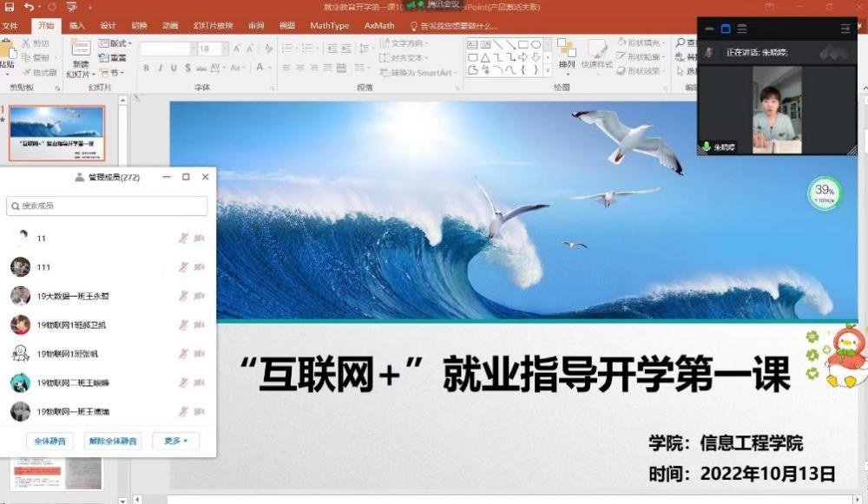
Task: Click the Bold formatting icon
Action: (146, 68)
